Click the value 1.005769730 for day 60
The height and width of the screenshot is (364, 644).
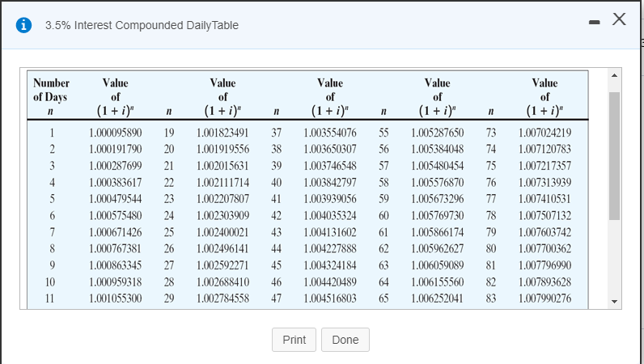(x=438, y=216)
